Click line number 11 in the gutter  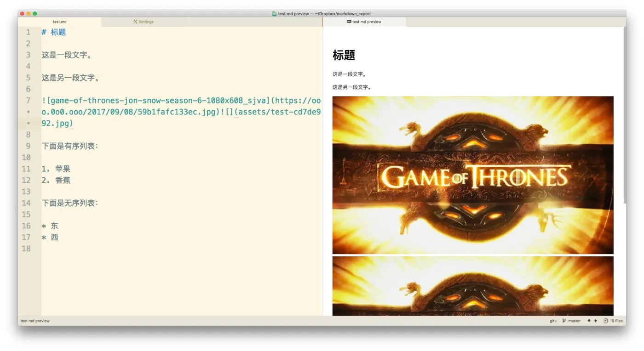pos(26,169)
